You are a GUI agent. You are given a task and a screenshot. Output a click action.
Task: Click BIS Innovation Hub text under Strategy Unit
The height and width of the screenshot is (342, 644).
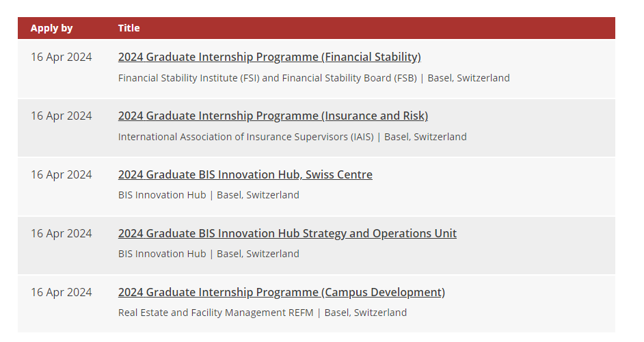pos(162,254)
